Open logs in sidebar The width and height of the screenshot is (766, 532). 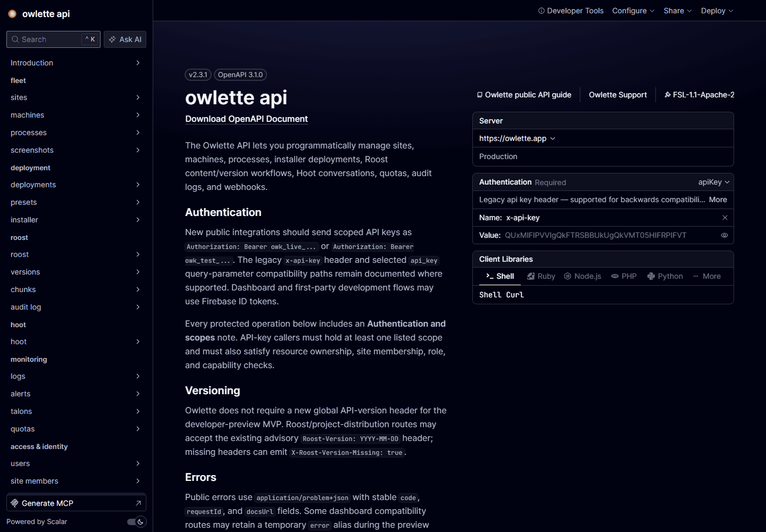(x=76, y=376)
